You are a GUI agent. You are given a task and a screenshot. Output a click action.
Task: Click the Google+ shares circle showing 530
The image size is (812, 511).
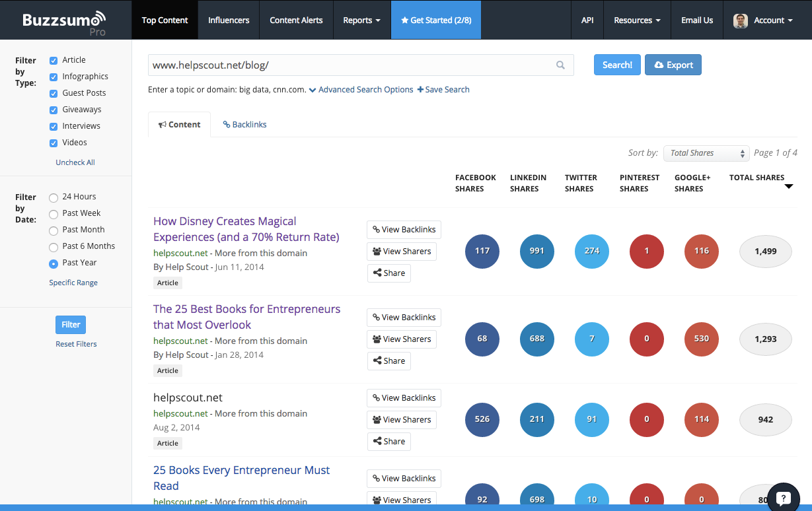pos(702,339)
